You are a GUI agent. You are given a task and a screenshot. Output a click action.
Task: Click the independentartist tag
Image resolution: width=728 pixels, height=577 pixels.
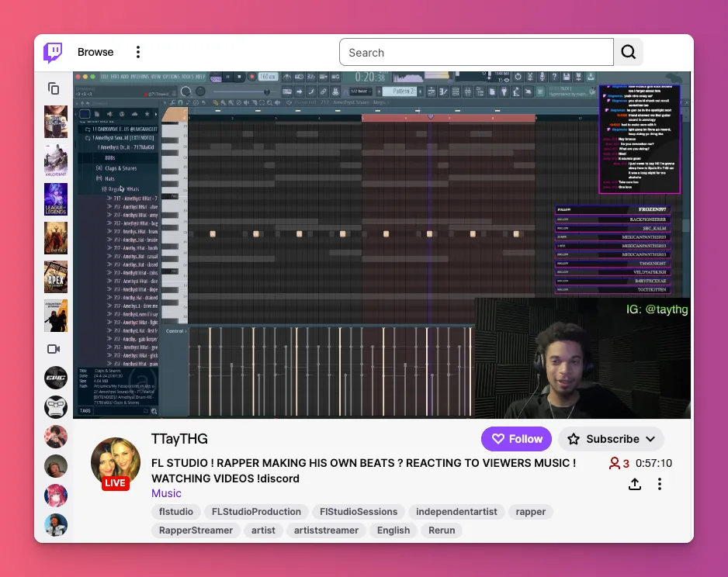pyautogui.click(x=456, y=512)
